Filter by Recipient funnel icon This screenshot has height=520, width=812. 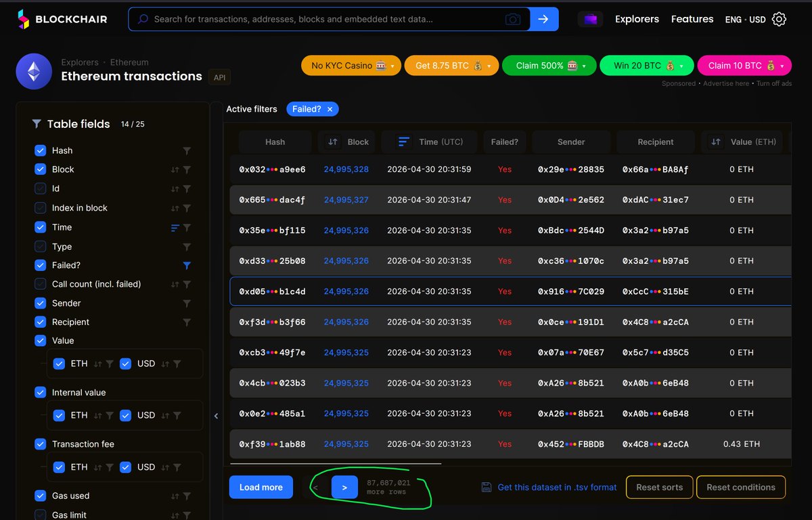click(187, 322)
